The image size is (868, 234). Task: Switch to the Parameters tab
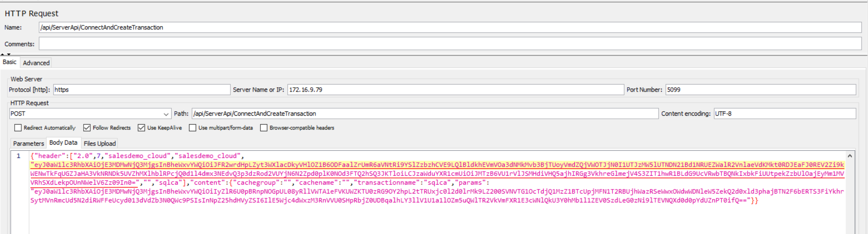pos(28,143)
